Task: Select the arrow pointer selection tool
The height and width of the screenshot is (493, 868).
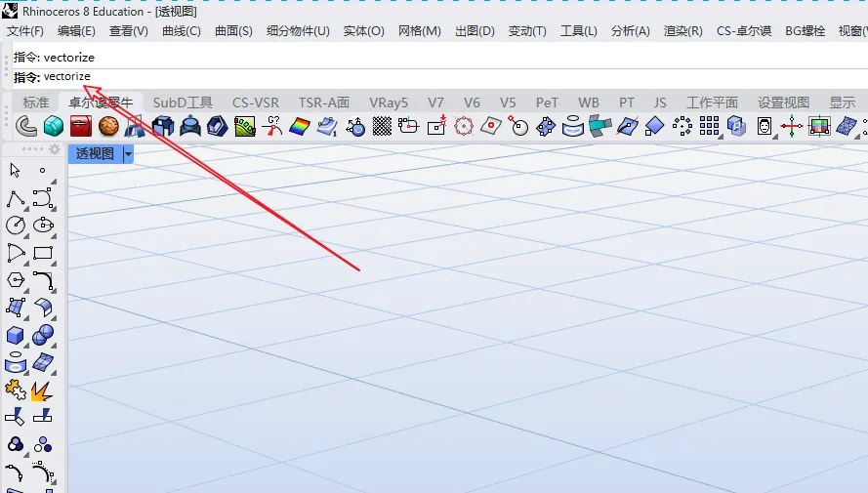Action: [15, 170]
